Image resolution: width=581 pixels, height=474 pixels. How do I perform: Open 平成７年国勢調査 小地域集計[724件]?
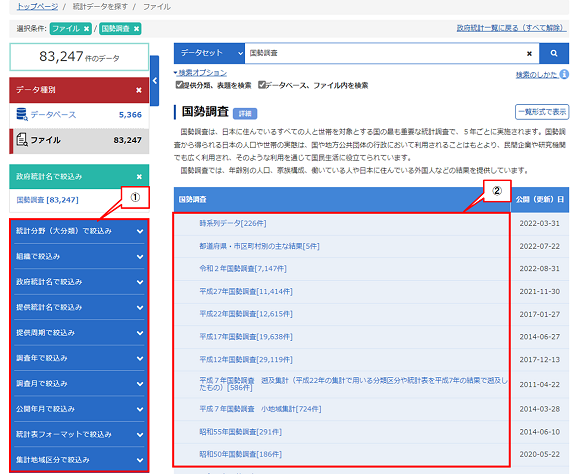click(260, 409)
